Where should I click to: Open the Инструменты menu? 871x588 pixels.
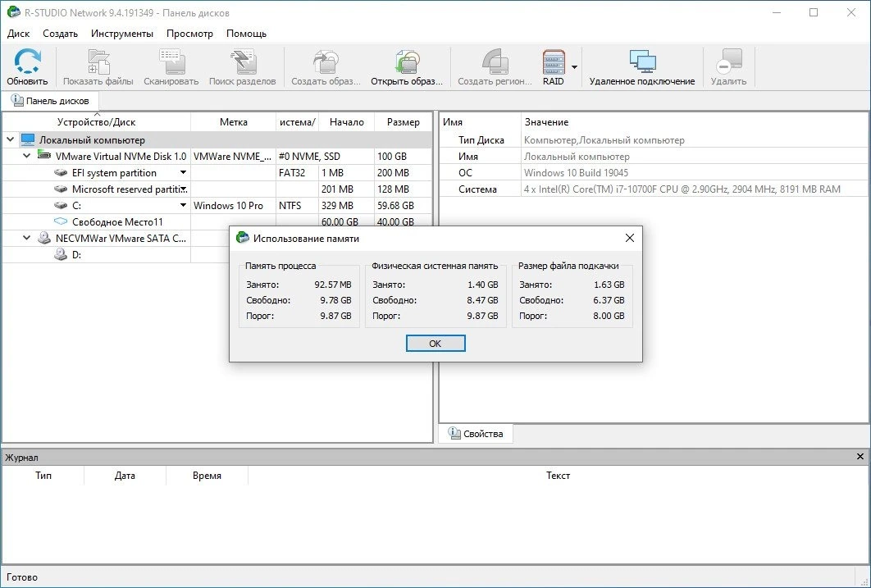point(122,34)
